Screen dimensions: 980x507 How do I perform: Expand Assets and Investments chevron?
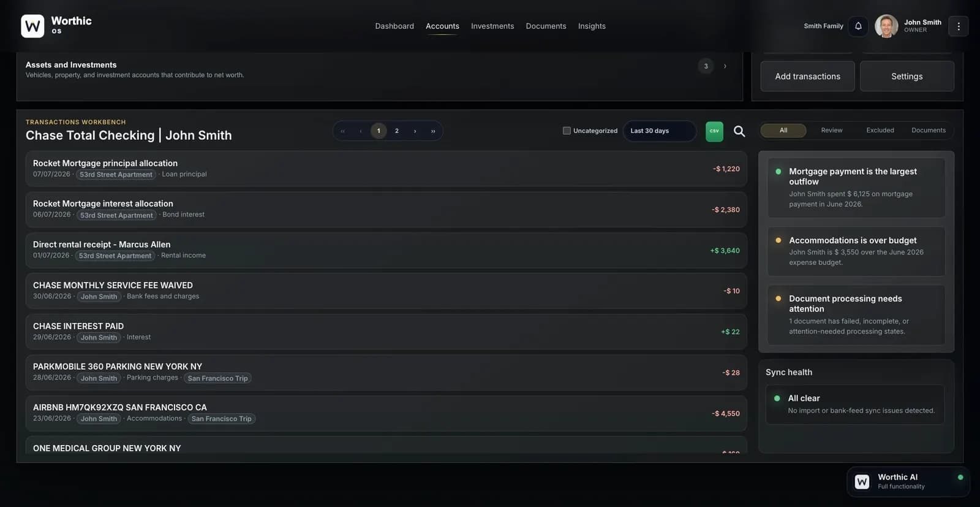(x=725, y=66)
